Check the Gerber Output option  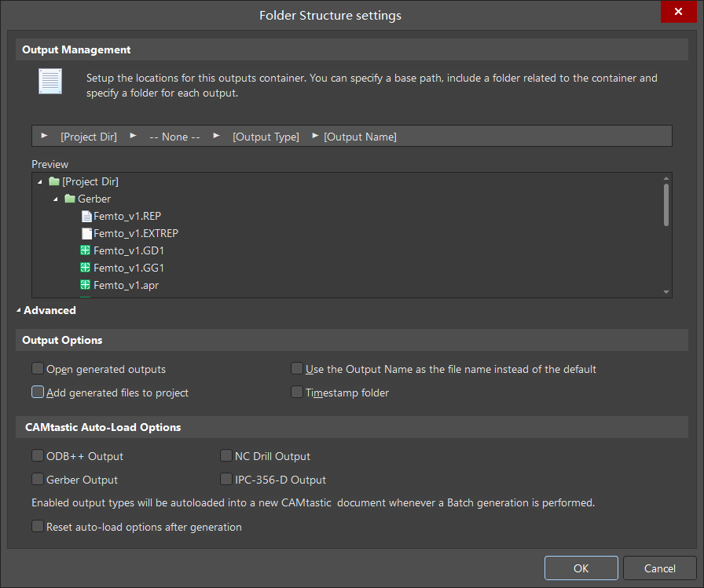38,479
